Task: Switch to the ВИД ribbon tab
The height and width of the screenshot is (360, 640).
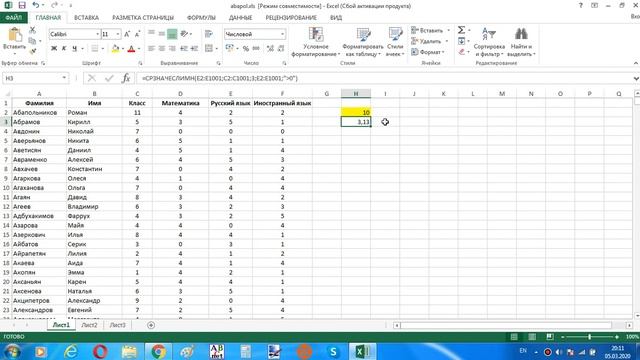Action: pyautogui.click(x=336, y=18)
